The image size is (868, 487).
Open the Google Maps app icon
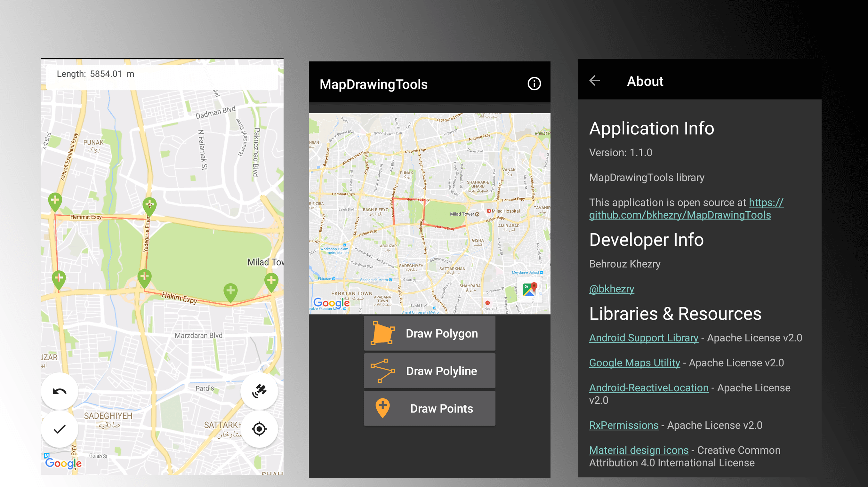[529, 290]
